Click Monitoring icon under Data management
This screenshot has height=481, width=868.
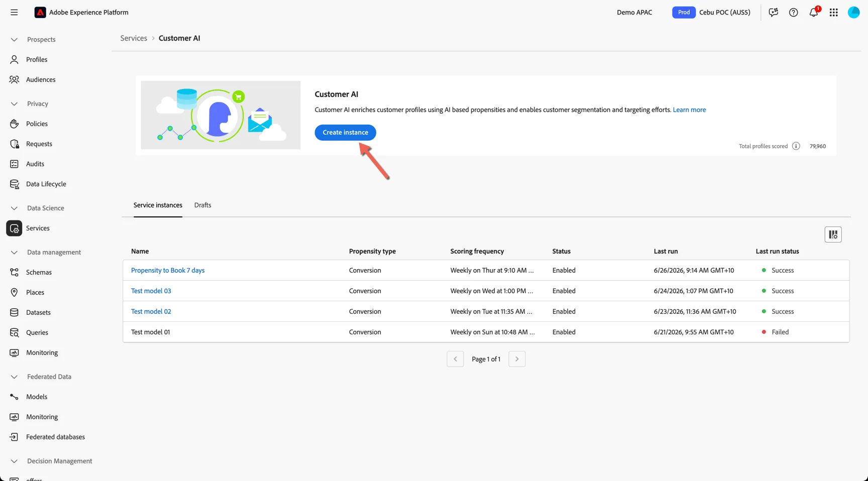14,353
